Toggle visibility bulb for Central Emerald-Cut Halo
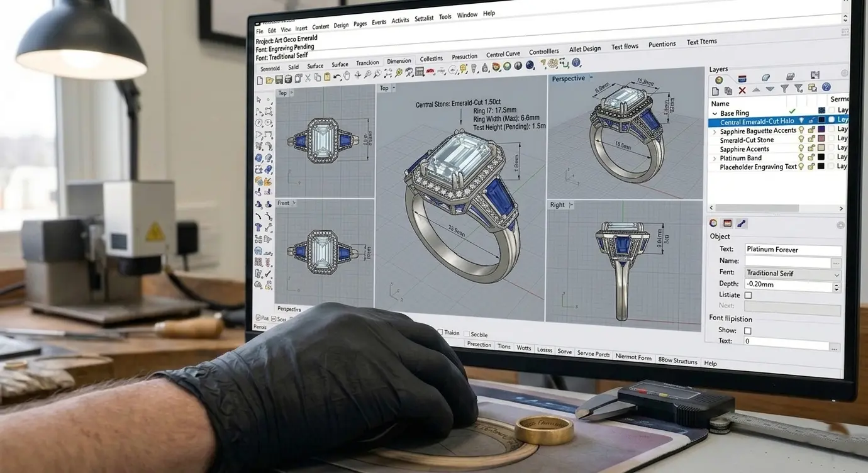The width and height of the screenshot is (868, 473). 801,120
